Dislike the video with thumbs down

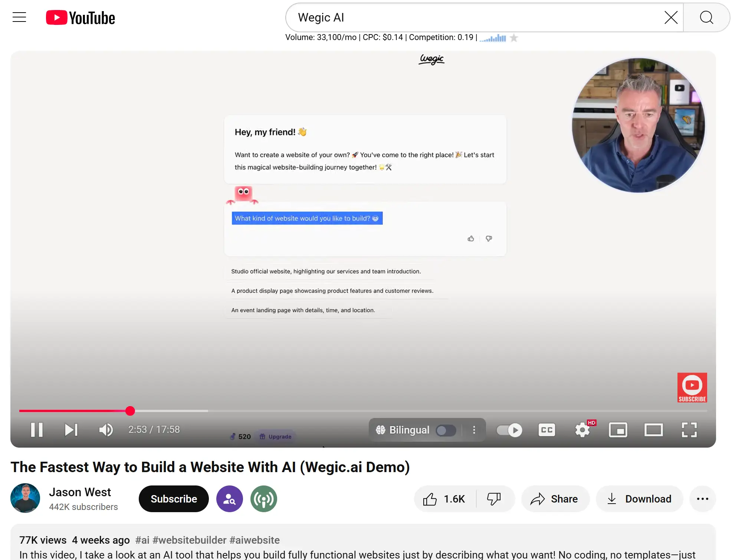[494, 499]
